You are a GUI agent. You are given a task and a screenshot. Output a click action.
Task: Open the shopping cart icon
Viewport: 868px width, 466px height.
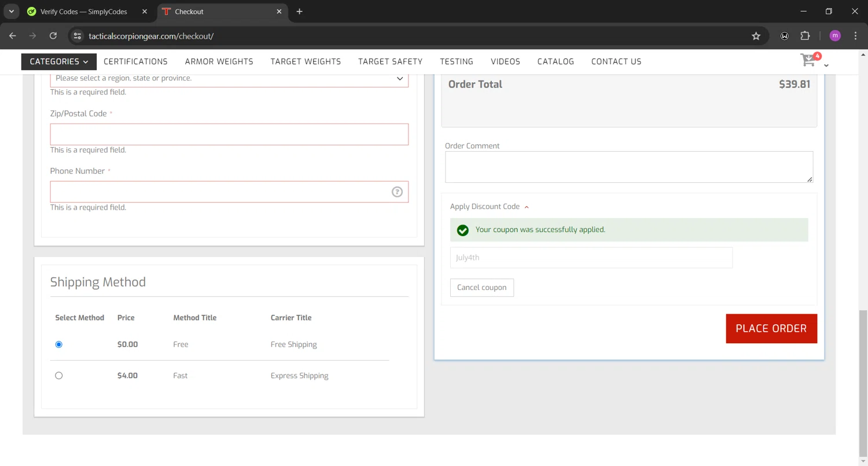click(x=808, y=60)
